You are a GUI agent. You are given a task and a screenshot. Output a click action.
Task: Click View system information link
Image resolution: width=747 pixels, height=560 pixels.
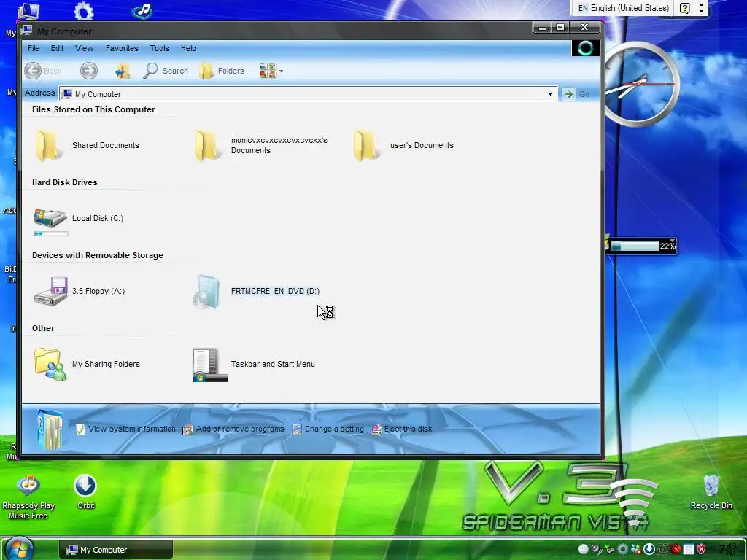click(125, 429)
